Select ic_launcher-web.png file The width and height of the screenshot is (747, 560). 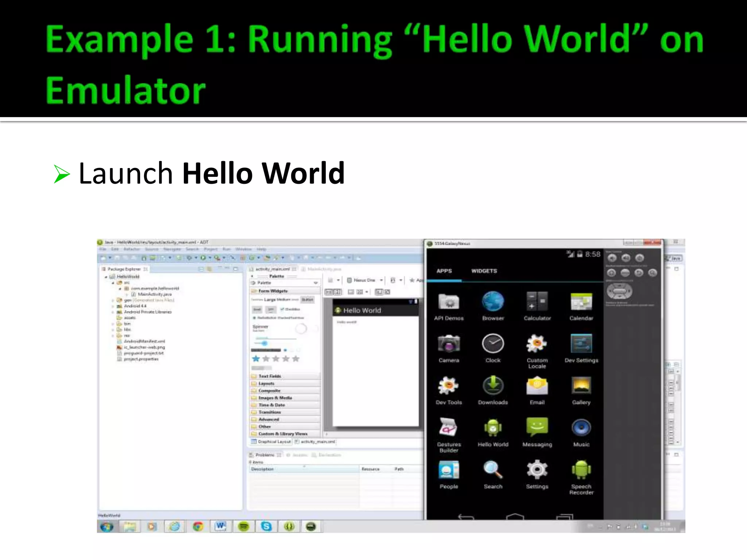[x=141, y=347]
